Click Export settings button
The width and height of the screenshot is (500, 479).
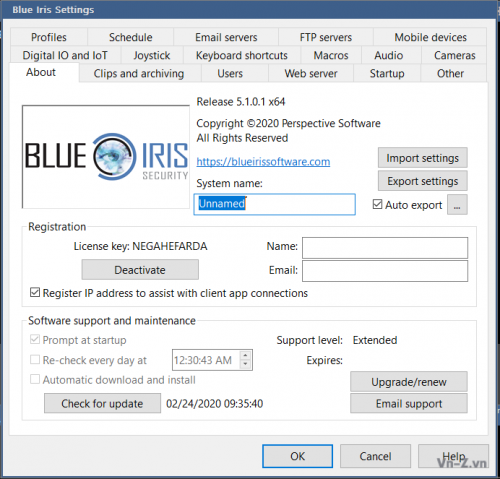pyautogui.click(x=423, y=181)
